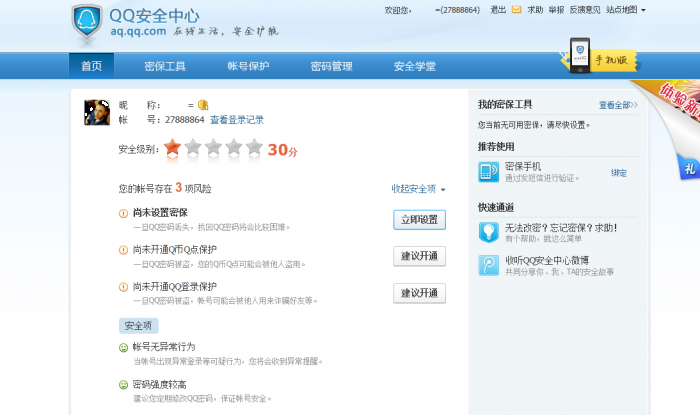This screenshot has width=700, height=415.
Task: Open the 安全学堂 menu
Action: tap(415, 66)
